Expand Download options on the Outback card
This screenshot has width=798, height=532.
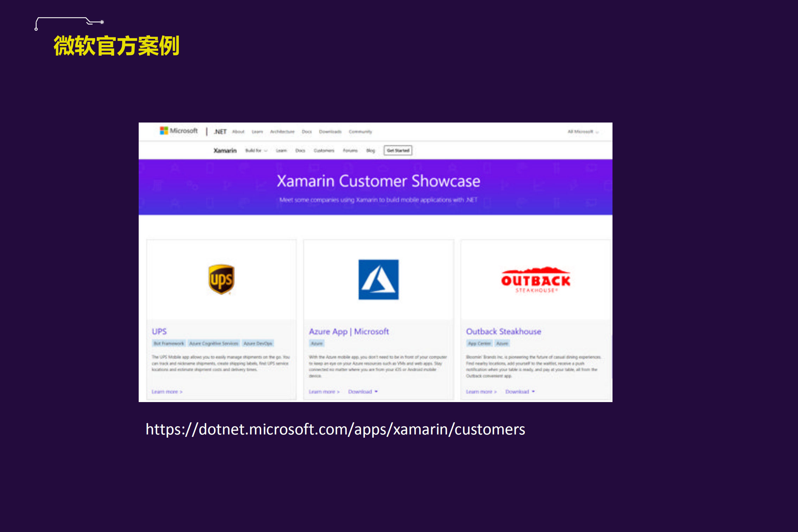520,392
